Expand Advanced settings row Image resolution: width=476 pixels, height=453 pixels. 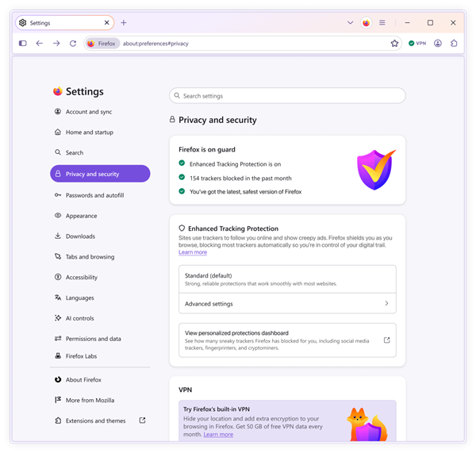coord(287,303)
